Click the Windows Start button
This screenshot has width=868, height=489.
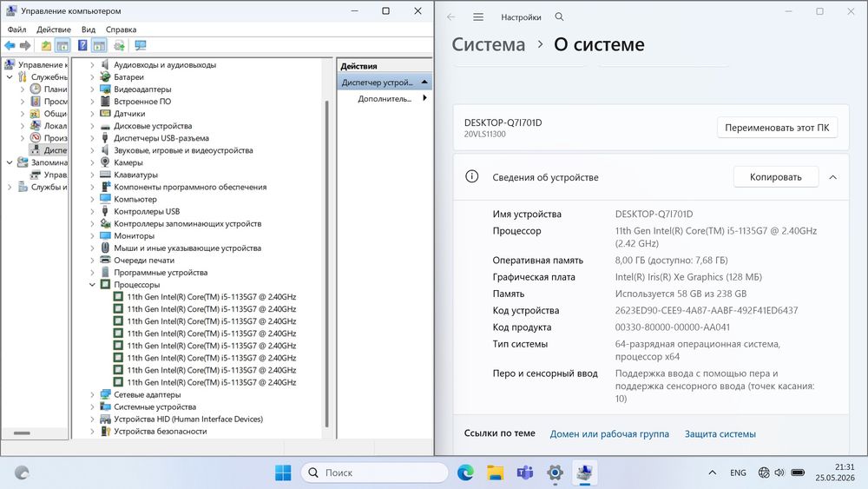[283, 472]
